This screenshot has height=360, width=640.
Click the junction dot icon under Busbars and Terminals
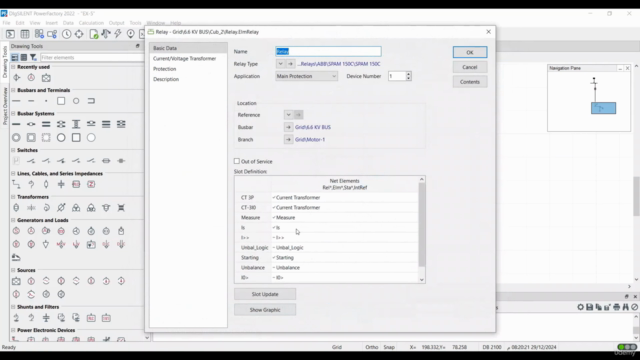pos(46,101)
